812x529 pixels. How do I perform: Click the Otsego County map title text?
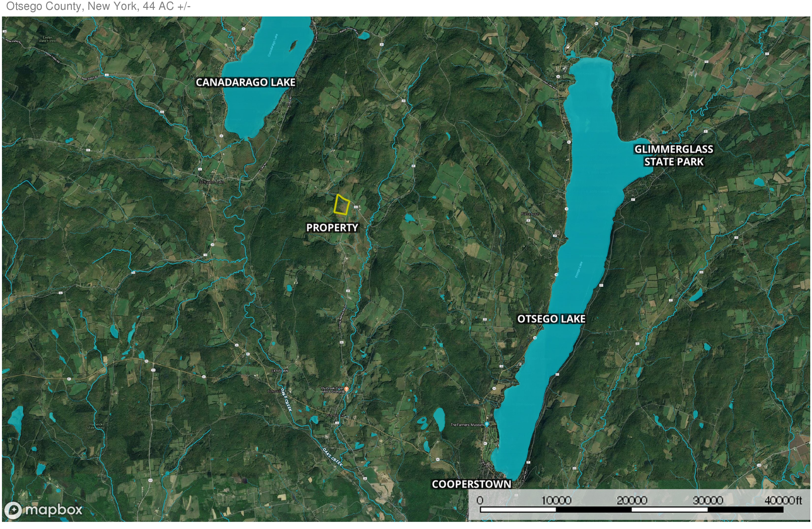[x=98, y=6]
